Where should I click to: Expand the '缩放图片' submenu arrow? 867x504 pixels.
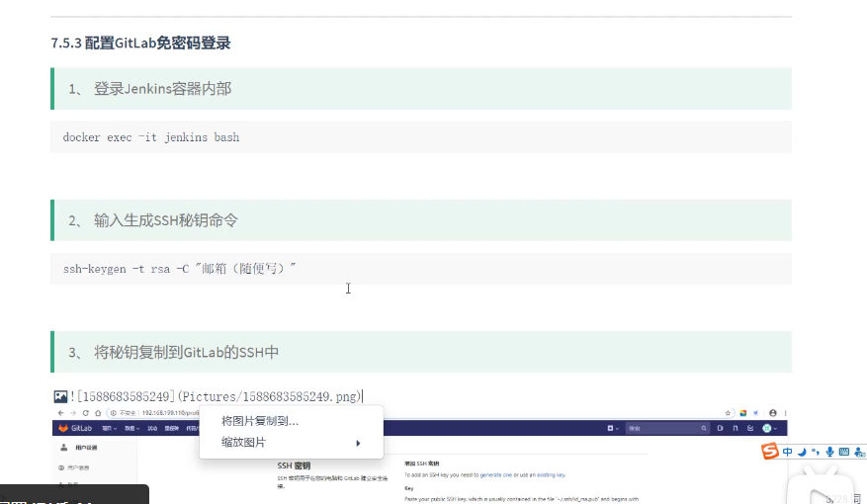[x=357, y=443]
